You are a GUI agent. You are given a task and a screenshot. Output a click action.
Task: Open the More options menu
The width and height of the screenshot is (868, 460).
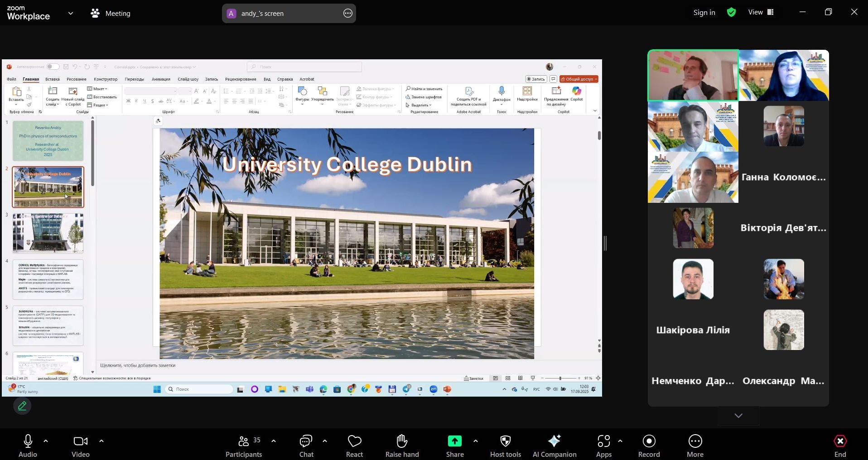695,446
